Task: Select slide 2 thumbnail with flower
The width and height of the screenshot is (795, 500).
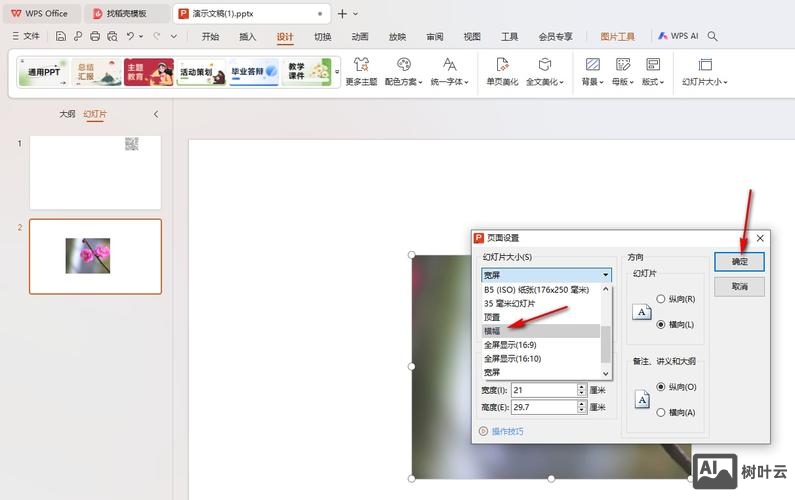Action: (x=95, y=257)
